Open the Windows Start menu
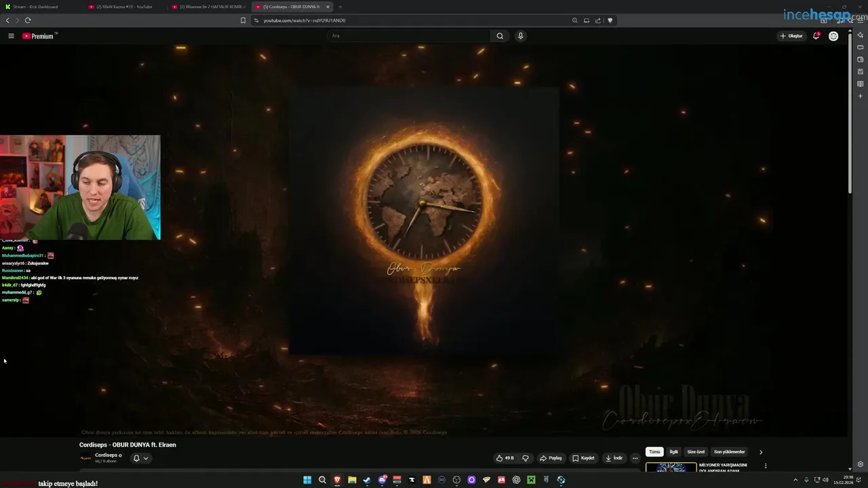 [307, 480]
